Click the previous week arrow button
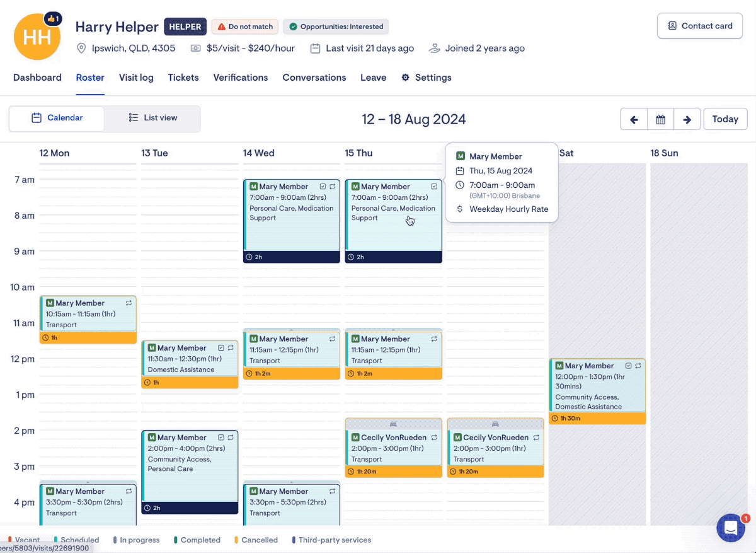 [x=634, y=119]
